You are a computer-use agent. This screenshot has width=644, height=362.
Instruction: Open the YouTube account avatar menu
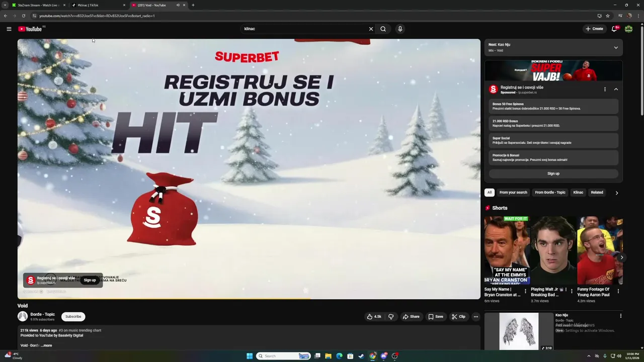tap(628, 29)
